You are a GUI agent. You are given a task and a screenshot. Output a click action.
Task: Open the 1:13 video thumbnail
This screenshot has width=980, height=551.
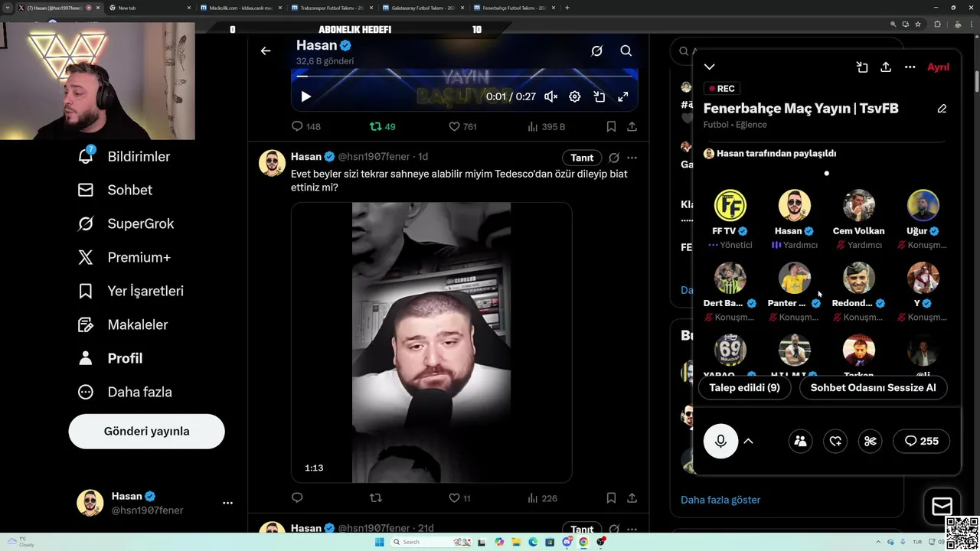[431, 342]
